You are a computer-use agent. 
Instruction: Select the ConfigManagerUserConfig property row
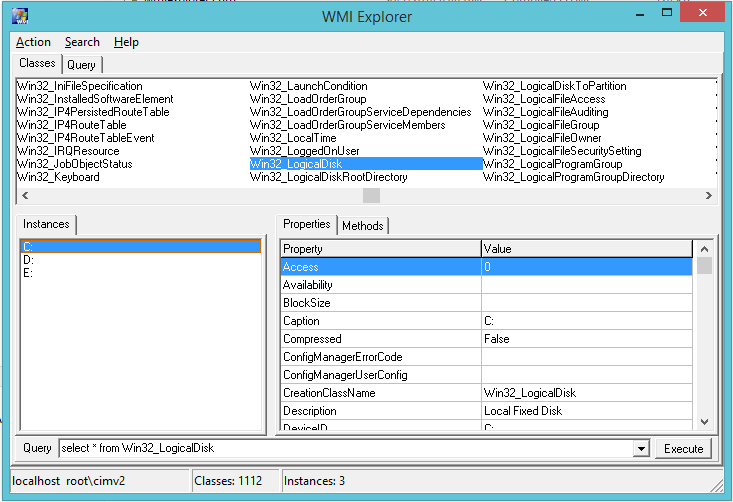point(486,375)
